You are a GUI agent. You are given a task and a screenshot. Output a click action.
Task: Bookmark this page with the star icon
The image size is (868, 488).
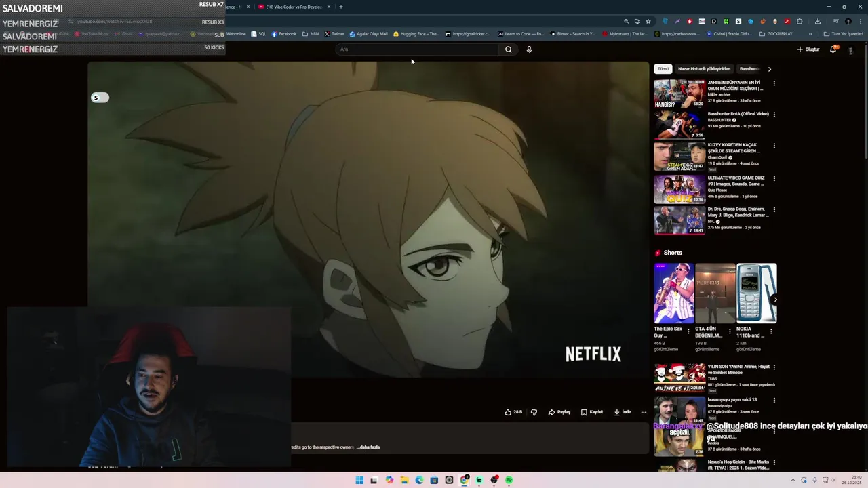[x=648, y=21]
